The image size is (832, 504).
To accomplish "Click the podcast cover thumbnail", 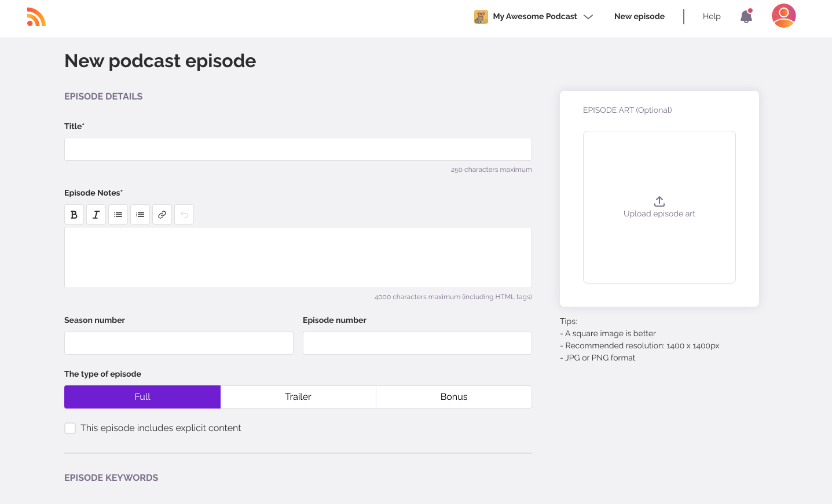I will click(481, 16).
